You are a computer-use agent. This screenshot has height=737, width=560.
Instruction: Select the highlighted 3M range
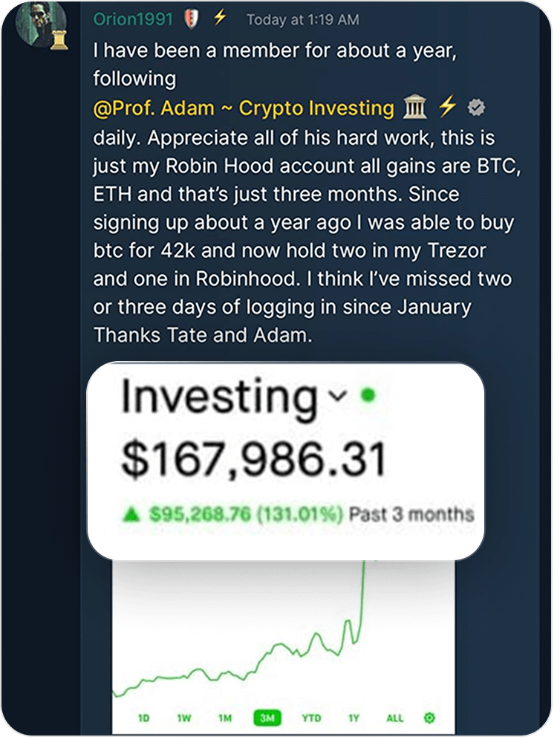pos(267,718)
